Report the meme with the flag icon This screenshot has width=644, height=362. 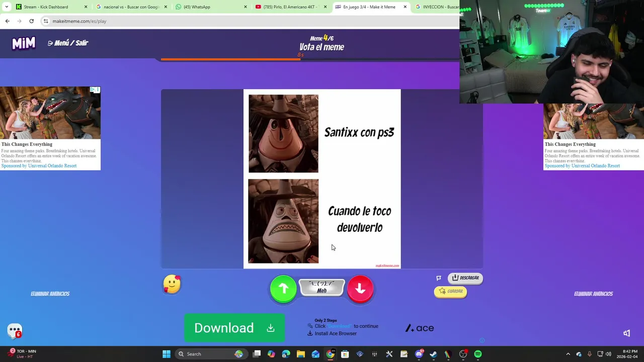click(439, 278)
